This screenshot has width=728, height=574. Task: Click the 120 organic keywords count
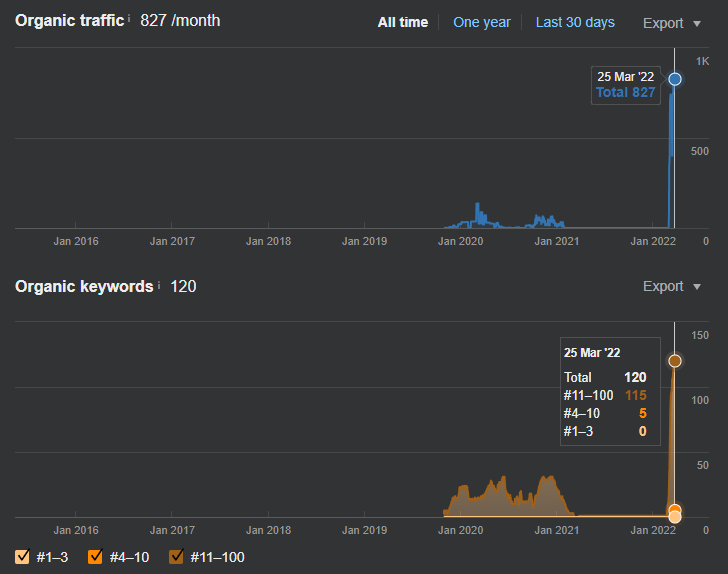[x=183, y=287]
